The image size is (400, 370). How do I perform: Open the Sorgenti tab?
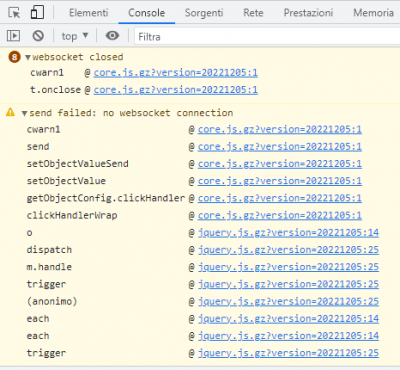[x=204, y=13]
